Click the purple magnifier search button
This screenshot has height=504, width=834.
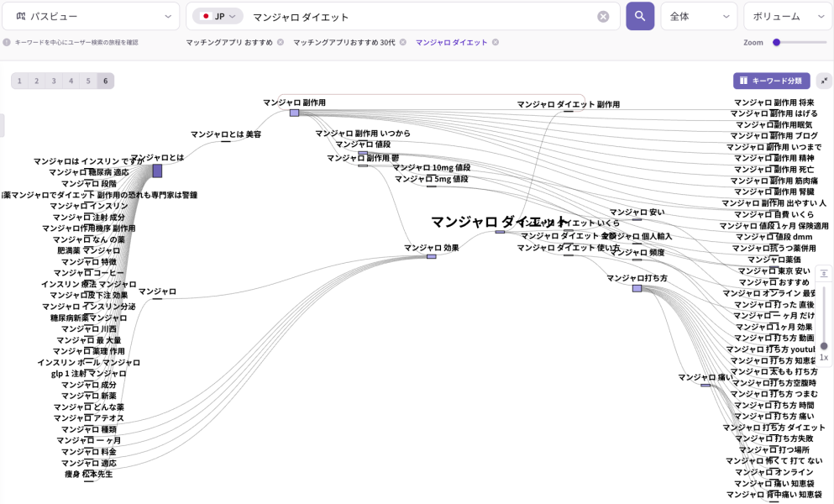(x=639, y=16)
